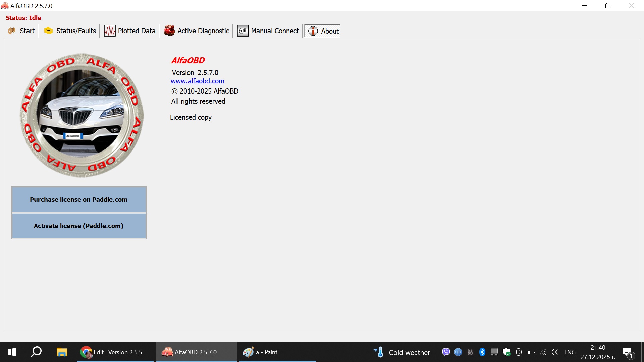Click Purchase license on Paddle.com
Viewport: 644px width, 362px height.
point(78,199)
